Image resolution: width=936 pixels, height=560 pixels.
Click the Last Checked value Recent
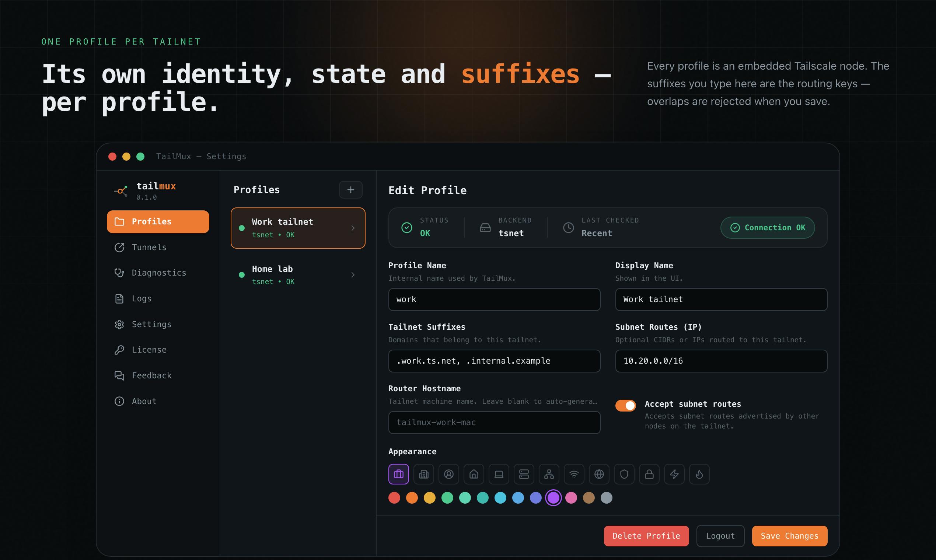tap(597, 233)
